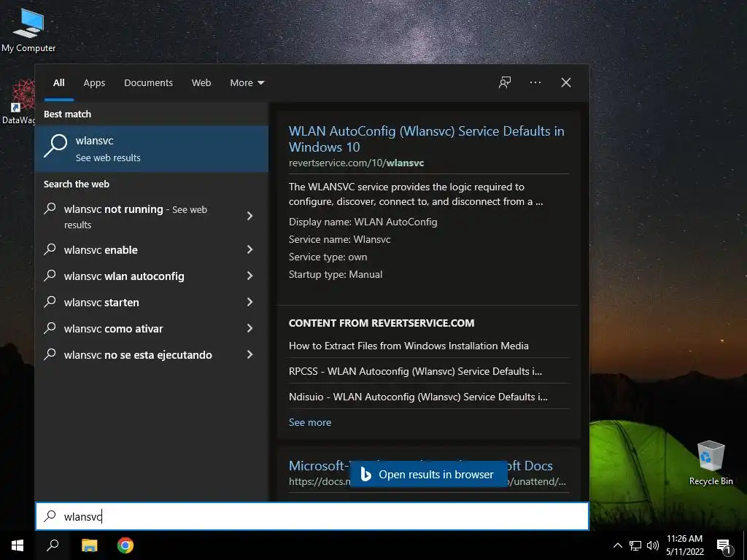Image resolution: width=747 pixels, height=560 pixels.
Task: Select the wlansvc best match result
Action: pyautogui.click(x=152, y=149)
